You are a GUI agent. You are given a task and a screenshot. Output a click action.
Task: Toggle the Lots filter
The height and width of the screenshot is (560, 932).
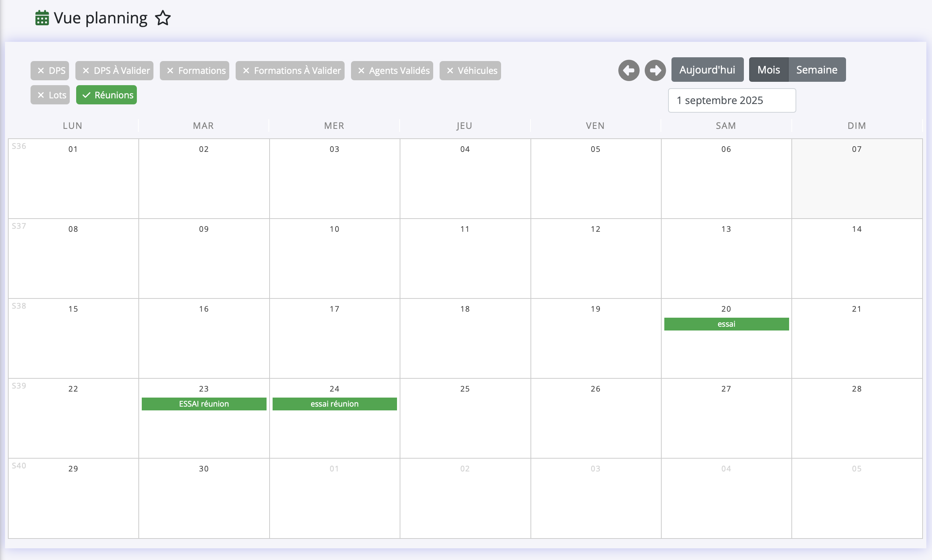[50, 95]
